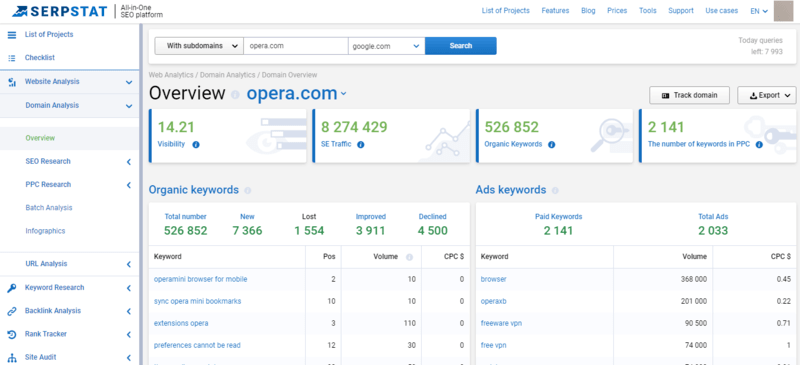Expand the PPC Research submenu
Image resolution: width=800 pixels, height=365 pixels.
pyautogui.click(x=129, y=185)
